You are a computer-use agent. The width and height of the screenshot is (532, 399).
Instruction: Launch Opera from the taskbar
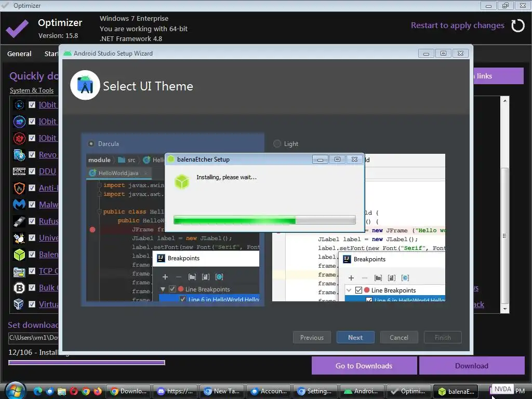[74, 391]
